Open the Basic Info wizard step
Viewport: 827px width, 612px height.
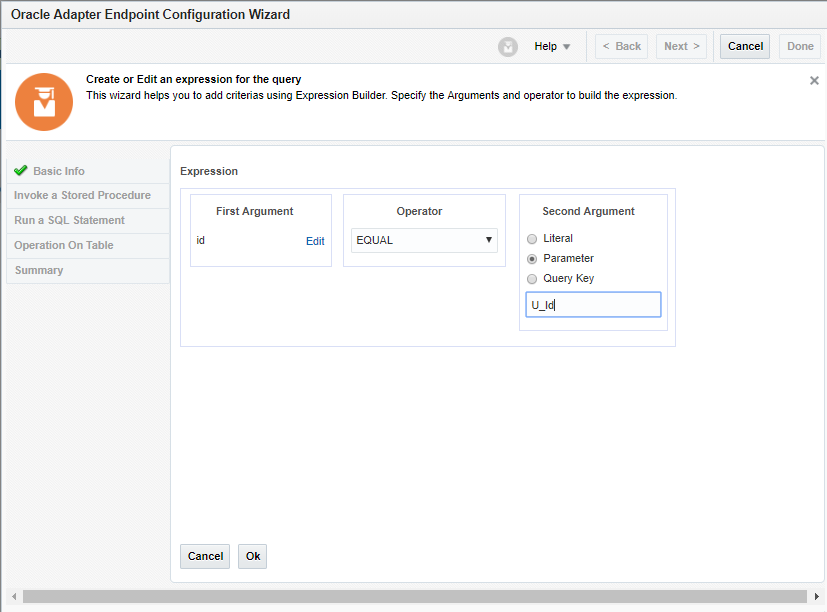(x=59, y=171)
